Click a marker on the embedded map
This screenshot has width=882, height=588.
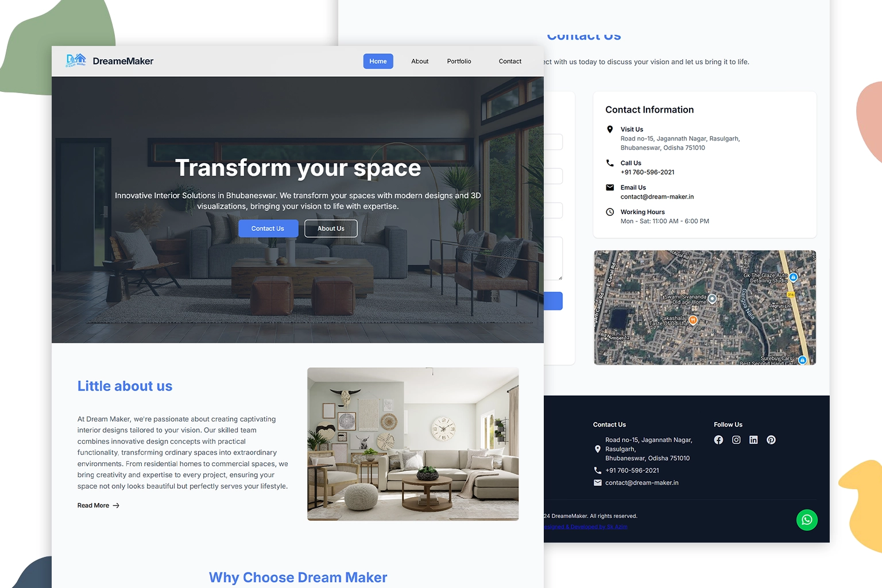point(712,299)
